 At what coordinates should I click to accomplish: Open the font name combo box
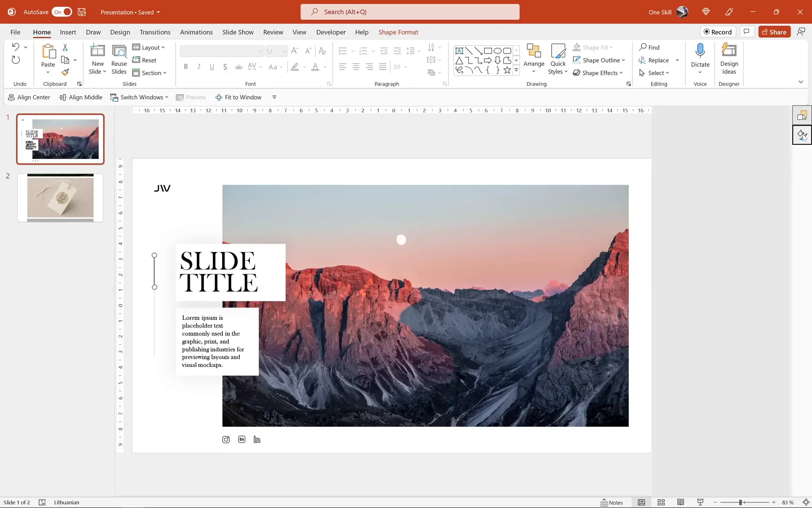click(221, 51)
